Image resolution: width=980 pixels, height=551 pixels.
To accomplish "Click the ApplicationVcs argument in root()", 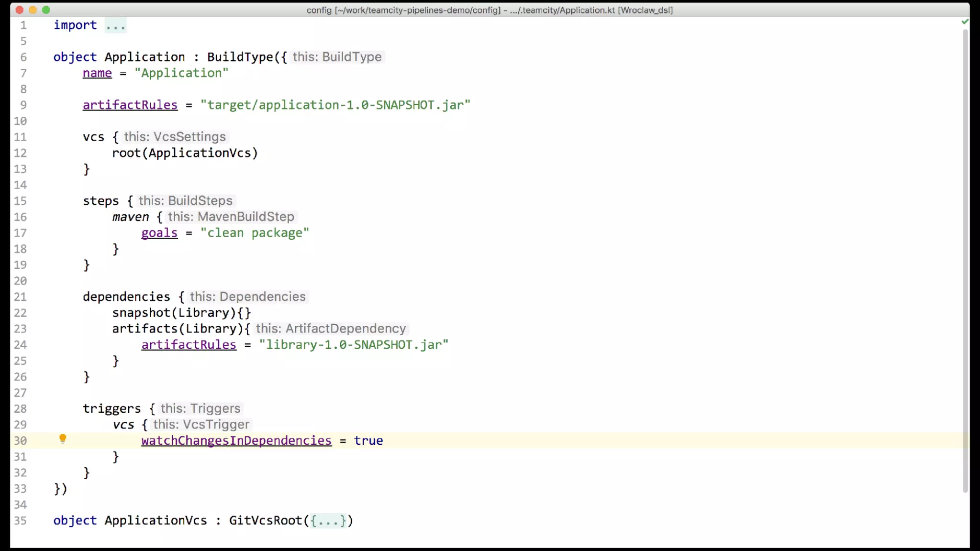I will [x=200, y=153].
